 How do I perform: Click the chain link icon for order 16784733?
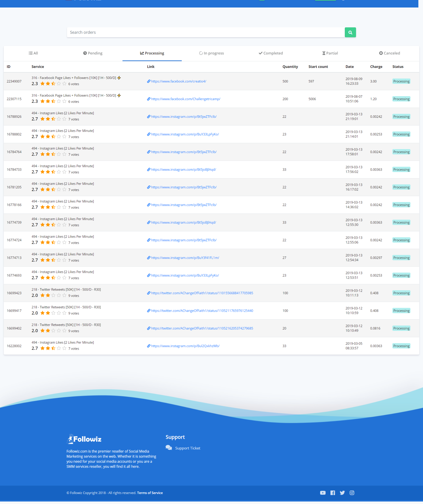(149, 170)
